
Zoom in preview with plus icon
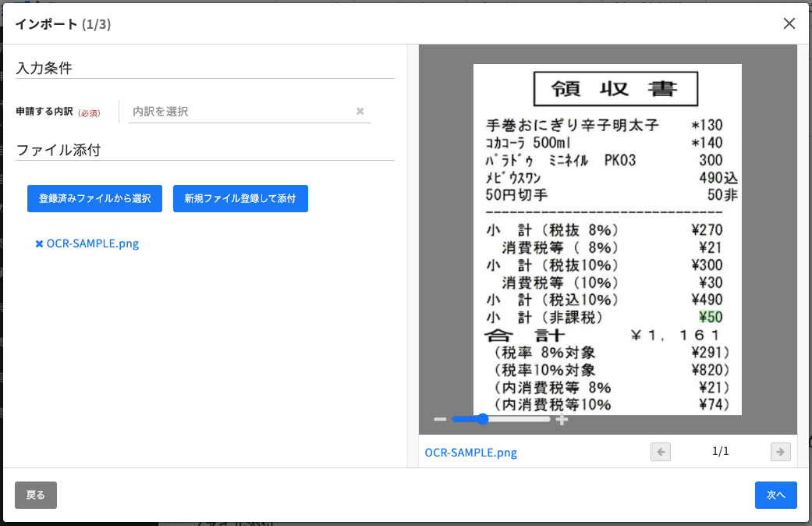(562, 419)
